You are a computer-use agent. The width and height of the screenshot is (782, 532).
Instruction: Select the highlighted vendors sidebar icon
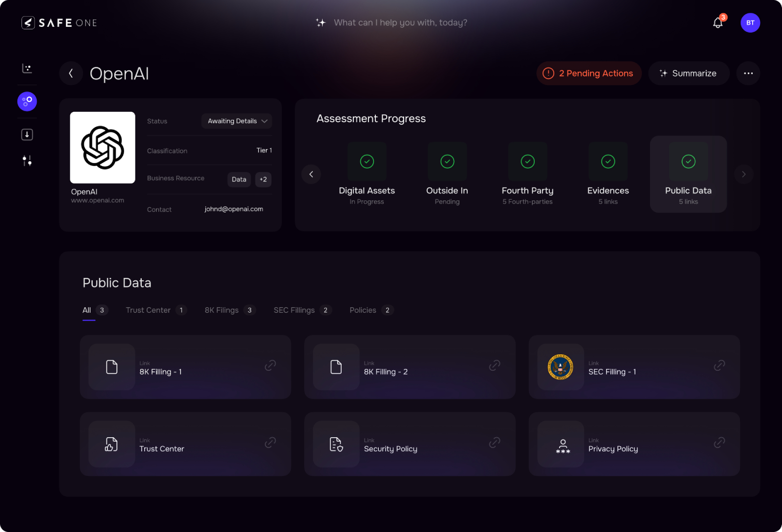tap(27, 102)
